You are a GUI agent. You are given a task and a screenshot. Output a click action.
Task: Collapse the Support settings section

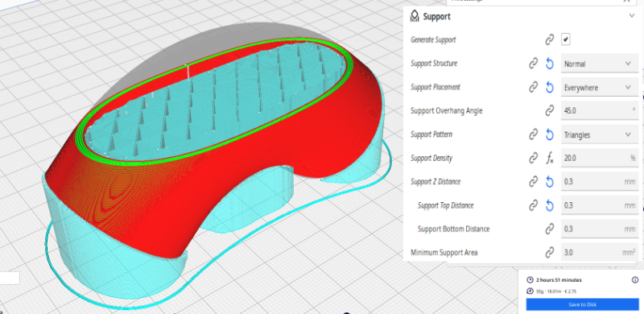[632, 15]
